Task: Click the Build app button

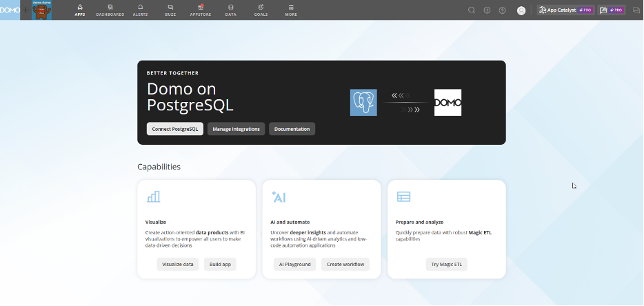Action: (x=220, y=264)
